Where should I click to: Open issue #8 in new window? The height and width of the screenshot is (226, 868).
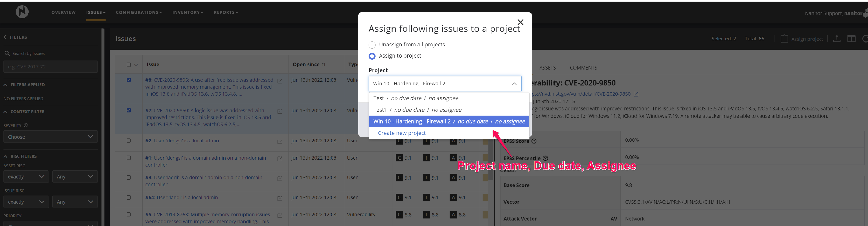(280, 81)
